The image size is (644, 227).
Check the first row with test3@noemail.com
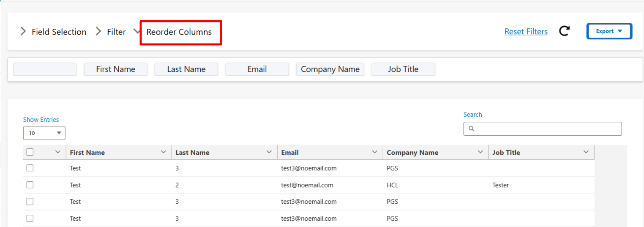pyautogui.click(x=30, y=168)
